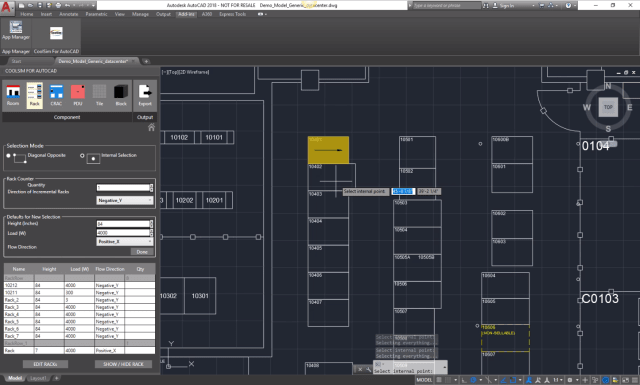Open the AutoCAD application menu logo
This screenshot has width=640, height=385.
coord(7,7)
